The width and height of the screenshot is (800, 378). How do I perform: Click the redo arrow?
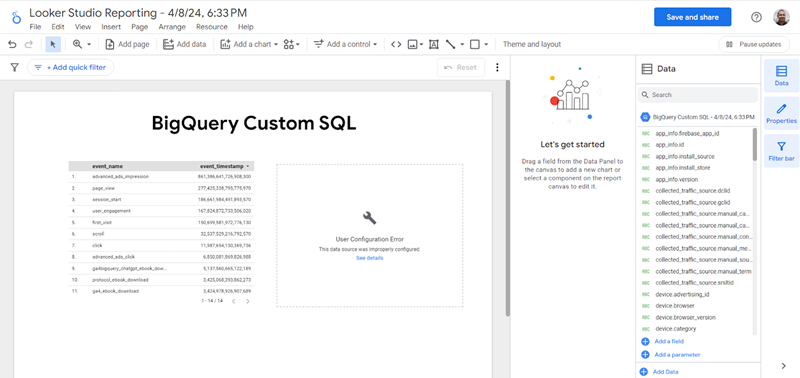[29, 44]
